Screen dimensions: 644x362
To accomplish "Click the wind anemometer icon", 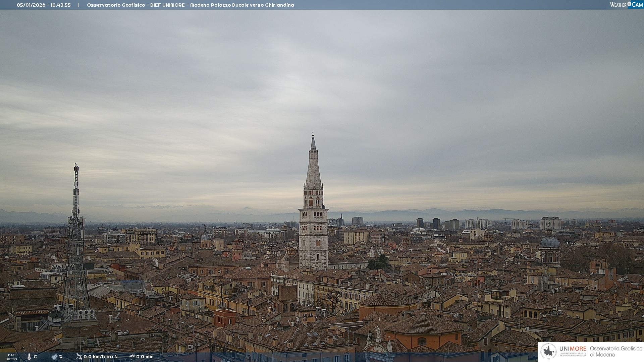I will click(x=79, y=357).
